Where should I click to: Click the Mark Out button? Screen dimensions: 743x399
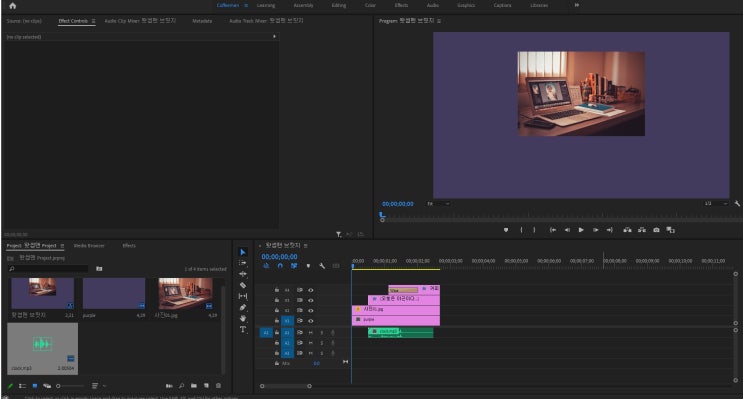coord(534,230)
